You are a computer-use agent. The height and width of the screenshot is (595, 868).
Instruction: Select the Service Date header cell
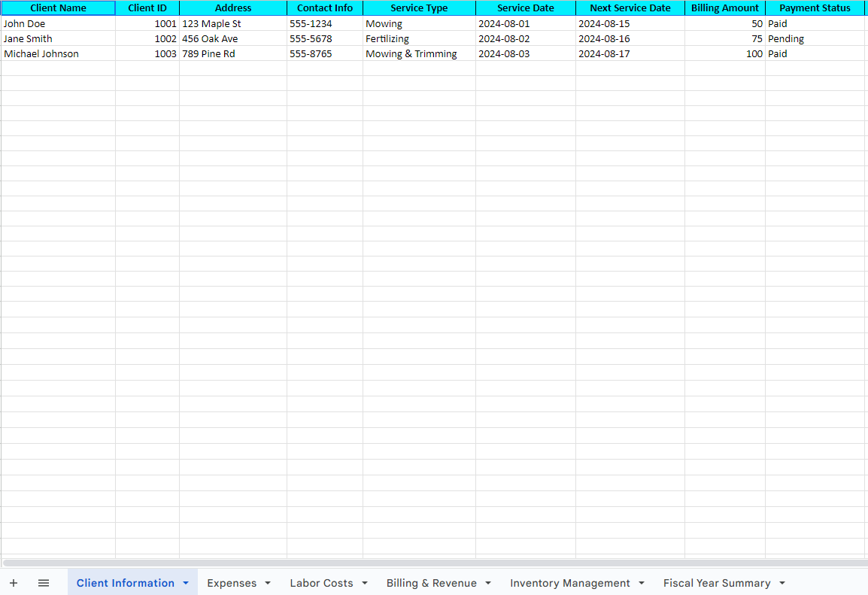pos(525,8)
